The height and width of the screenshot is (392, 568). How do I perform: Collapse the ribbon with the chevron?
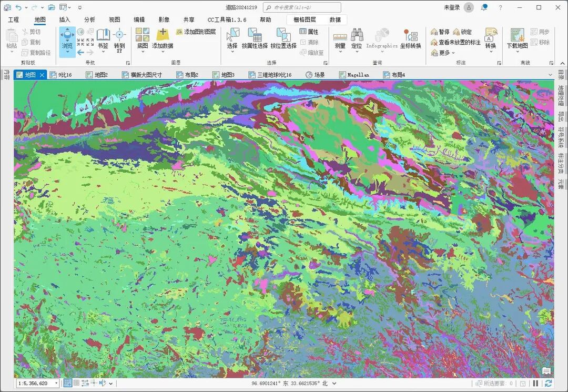(x=562, y=63)
